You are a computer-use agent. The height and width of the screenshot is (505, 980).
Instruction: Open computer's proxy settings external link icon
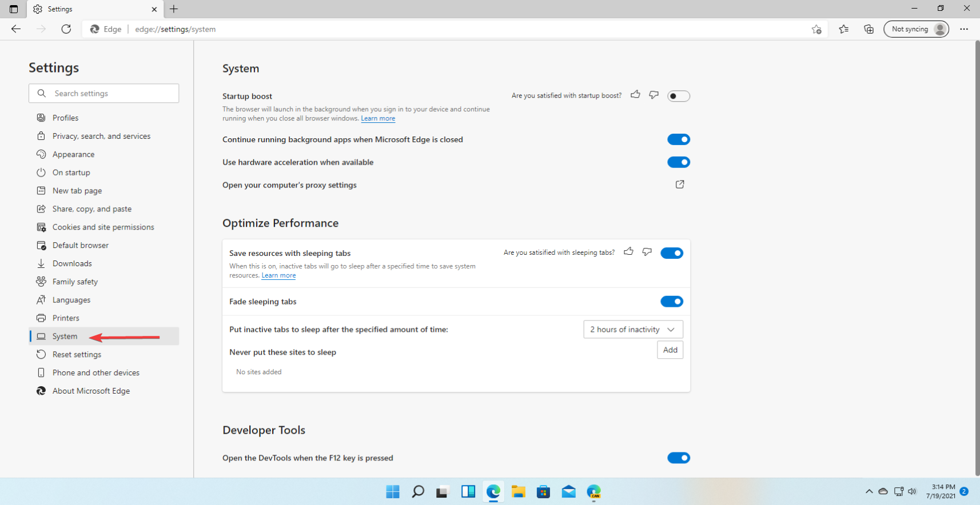(x=680, y=185)
